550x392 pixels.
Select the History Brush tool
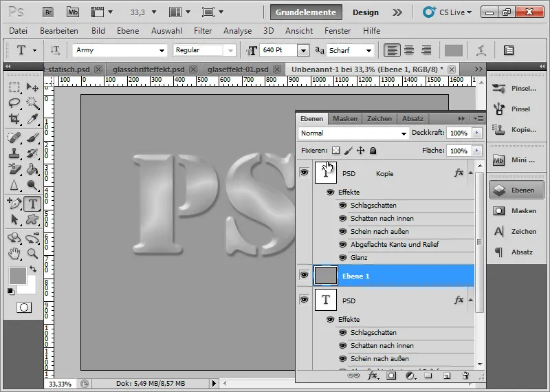pyautogui.click(x=32, y=153)
